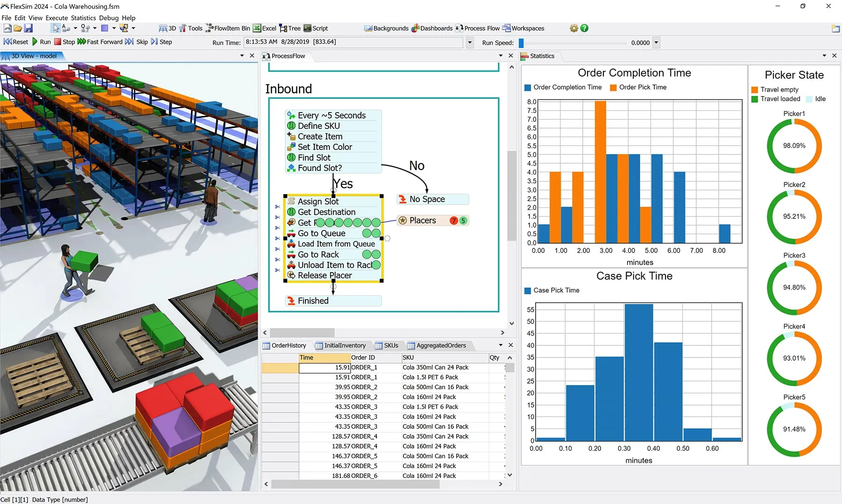Screen dimensions: 842x504
Task: Switch to the InitialInventory tab
Action: click(341, 345)
